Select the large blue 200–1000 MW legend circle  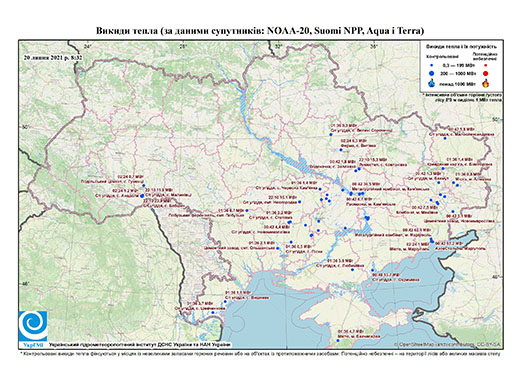click(432, 73)
